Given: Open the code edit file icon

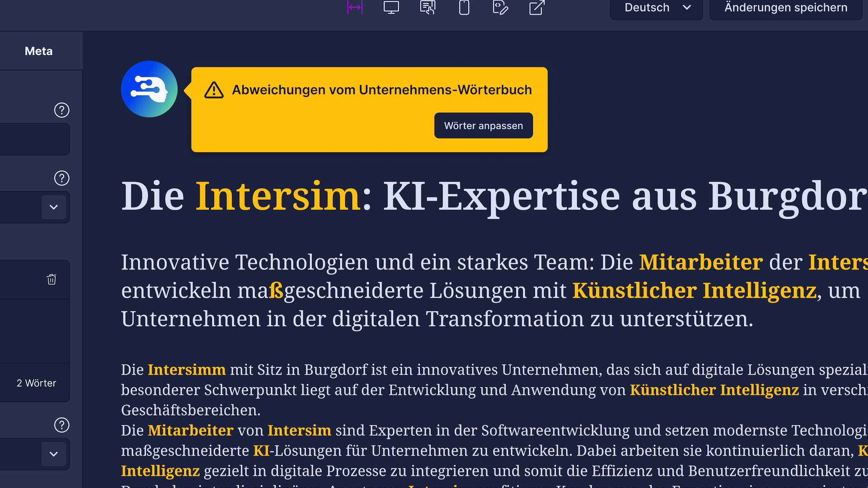Looking at the screenshot, I should click(500, 7).
